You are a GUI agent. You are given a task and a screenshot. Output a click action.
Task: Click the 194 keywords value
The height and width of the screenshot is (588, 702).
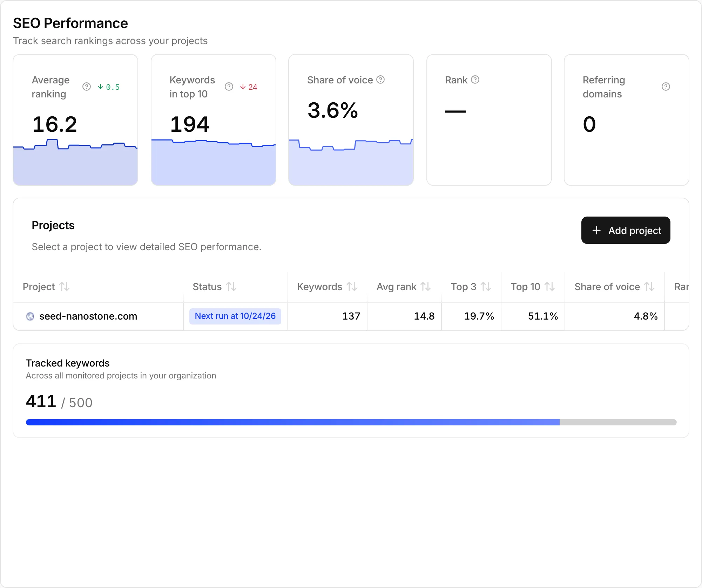[190, 124]
